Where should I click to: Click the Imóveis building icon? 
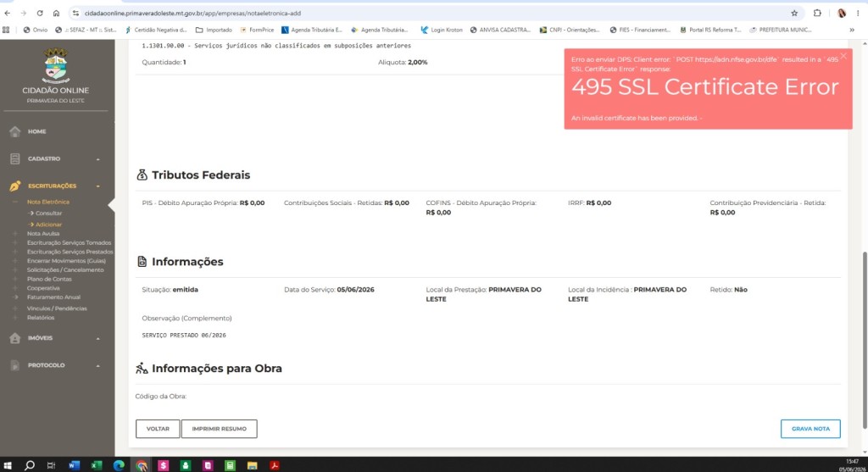click(15, 338)
